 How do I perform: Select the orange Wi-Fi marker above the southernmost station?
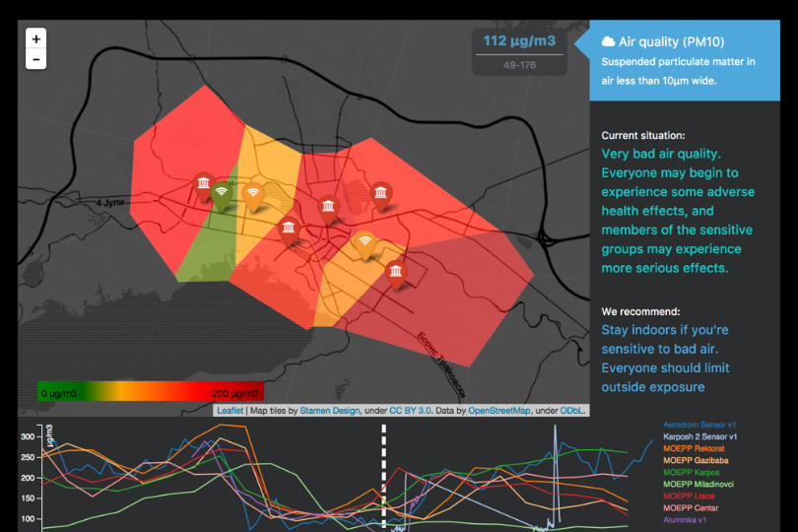(x=365, y=242)
